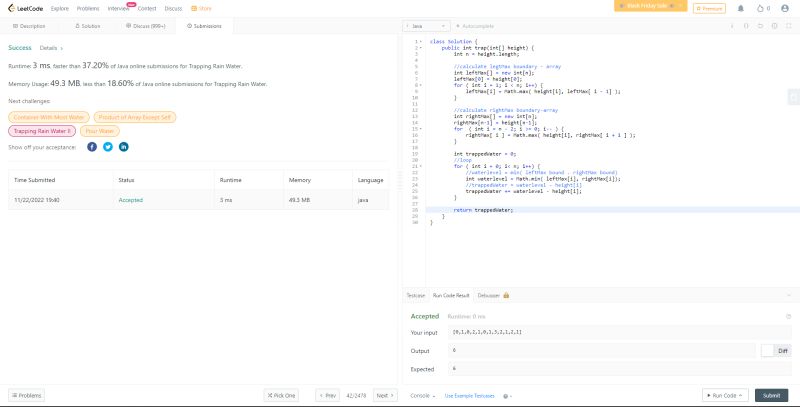Open Use Example Testcases link
The height and width of the screenshot is (407, 800).
(470, 395)
